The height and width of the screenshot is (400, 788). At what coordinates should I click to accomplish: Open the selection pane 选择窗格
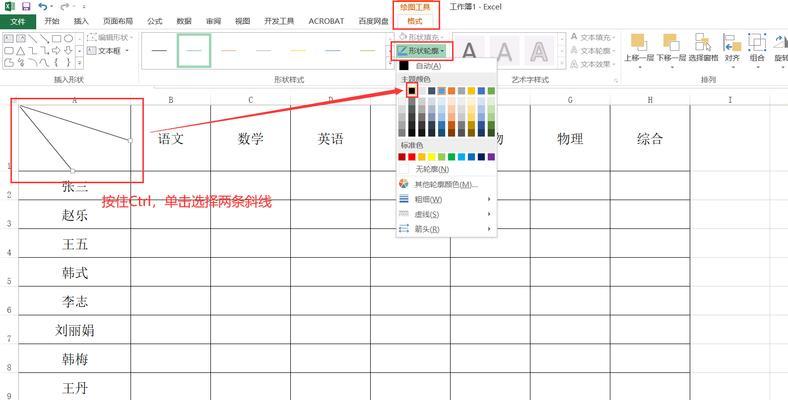[x=703, y=49]
